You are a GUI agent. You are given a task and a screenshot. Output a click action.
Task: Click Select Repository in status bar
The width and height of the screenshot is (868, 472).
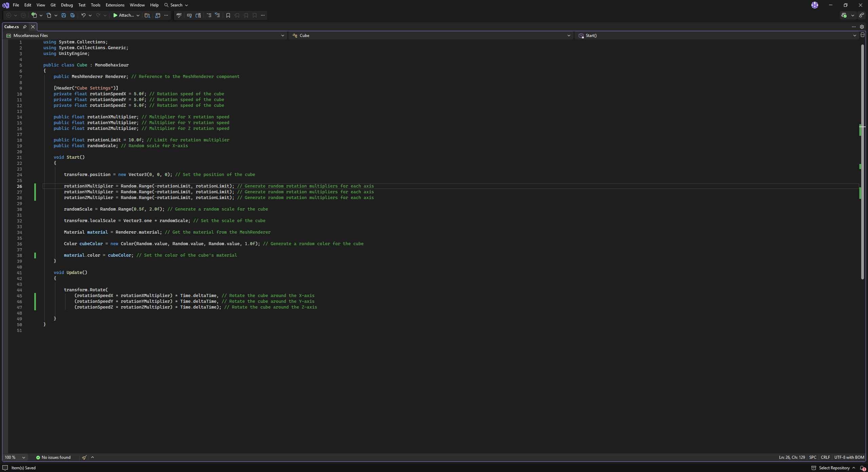[x=834, y=468]
